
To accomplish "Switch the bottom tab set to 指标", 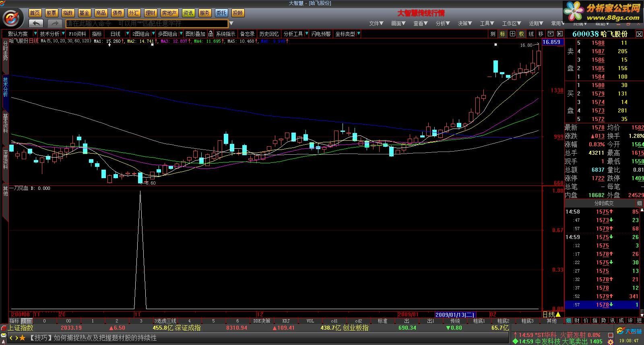I will click(14, 321).
